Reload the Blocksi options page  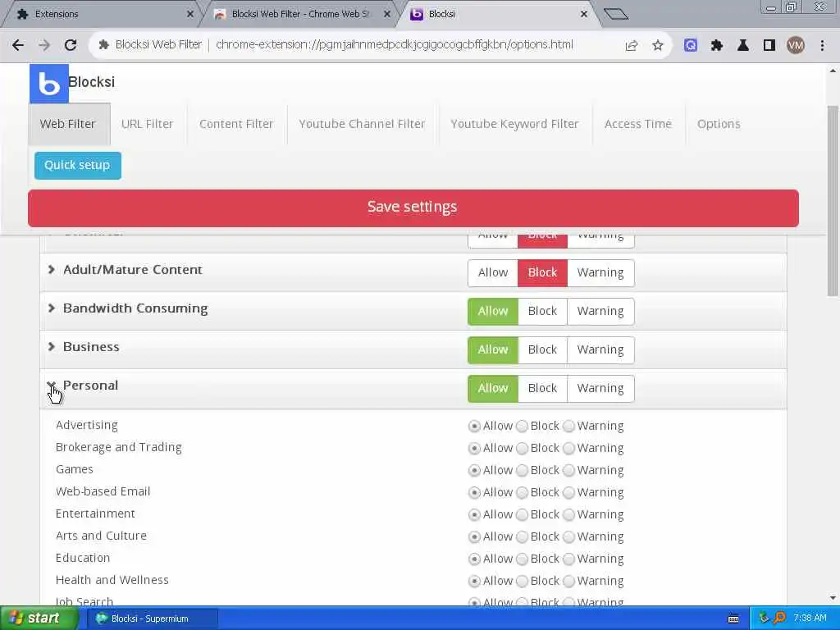71,45
